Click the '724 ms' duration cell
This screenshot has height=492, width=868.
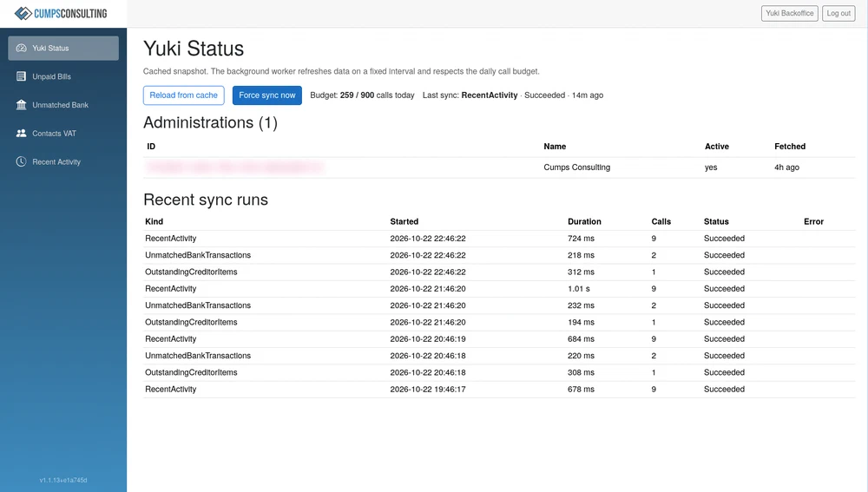click(581, 239)
